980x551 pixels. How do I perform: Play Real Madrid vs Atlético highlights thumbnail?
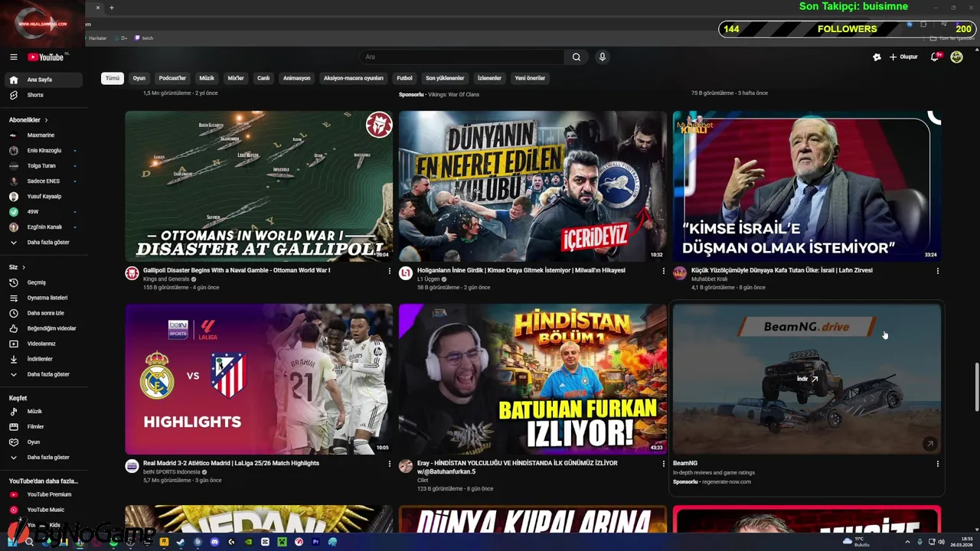[259, 379]
